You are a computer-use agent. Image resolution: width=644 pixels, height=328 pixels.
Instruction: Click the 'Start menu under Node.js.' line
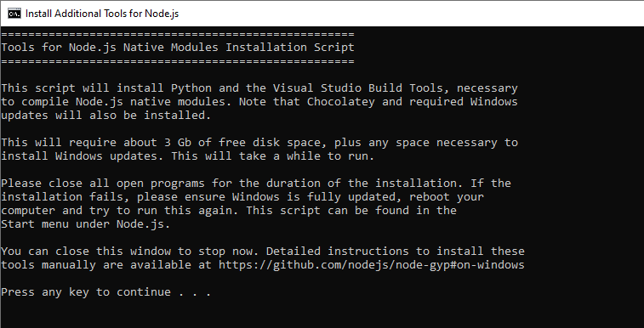pos(85,224)
